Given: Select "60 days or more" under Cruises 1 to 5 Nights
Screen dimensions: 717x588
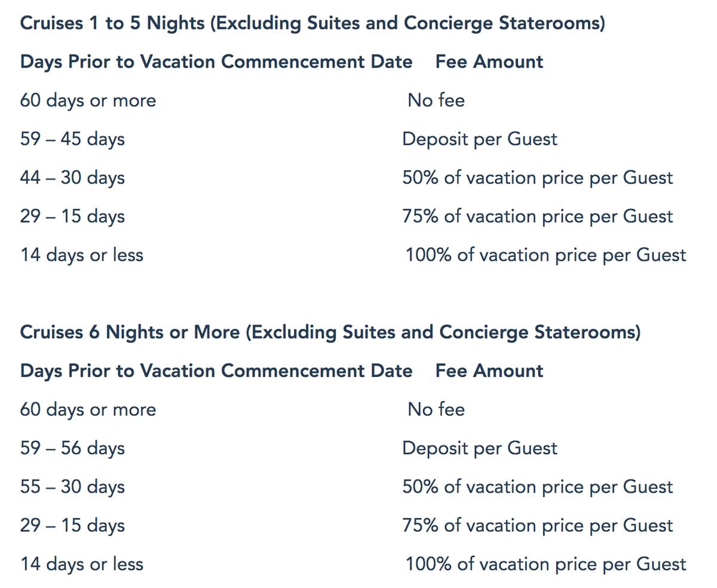Looking at the screenshot, I should (x=88, y=100).
